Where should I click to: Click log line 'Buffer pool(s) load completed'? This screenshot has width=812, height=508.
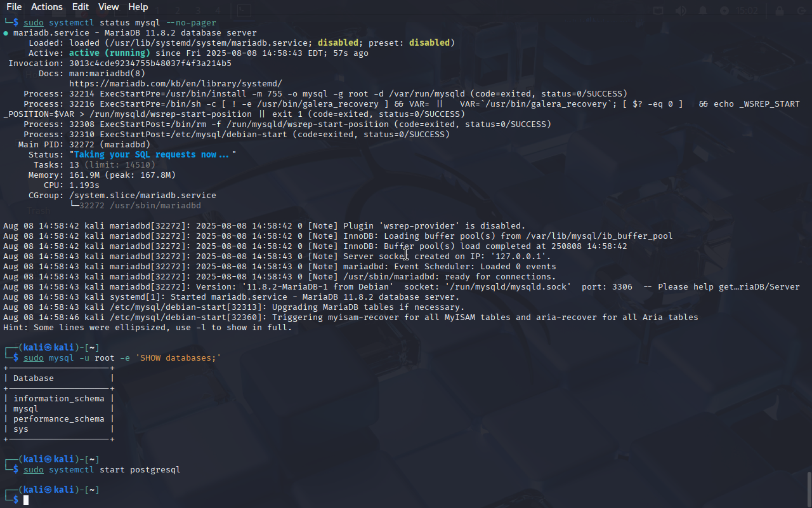tap(315, 246)
